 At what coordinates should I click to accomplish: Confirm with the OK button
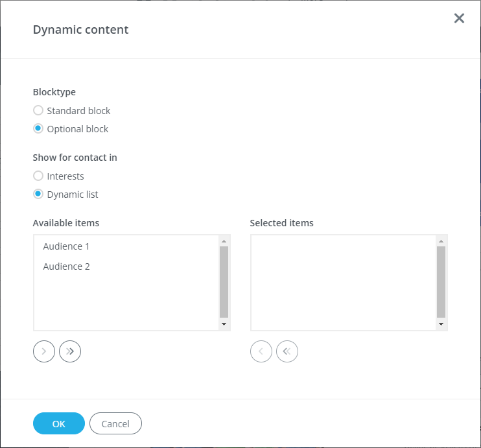point(59,424)
